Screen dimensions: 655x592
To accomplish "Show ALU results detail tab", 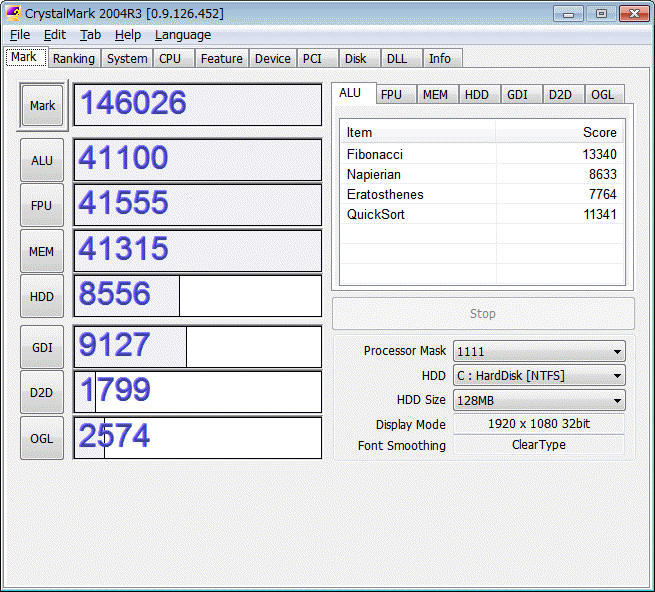I will coord(354,93).
